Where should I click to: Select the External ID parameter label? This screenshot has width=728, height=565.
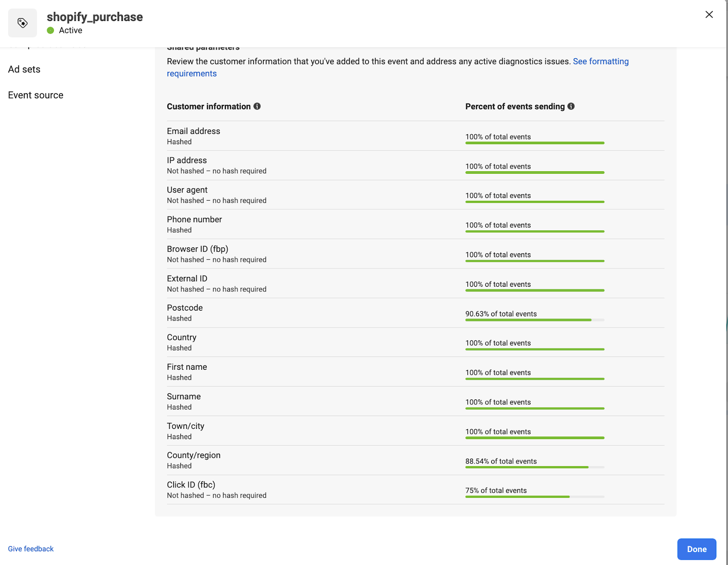[187, 279]
